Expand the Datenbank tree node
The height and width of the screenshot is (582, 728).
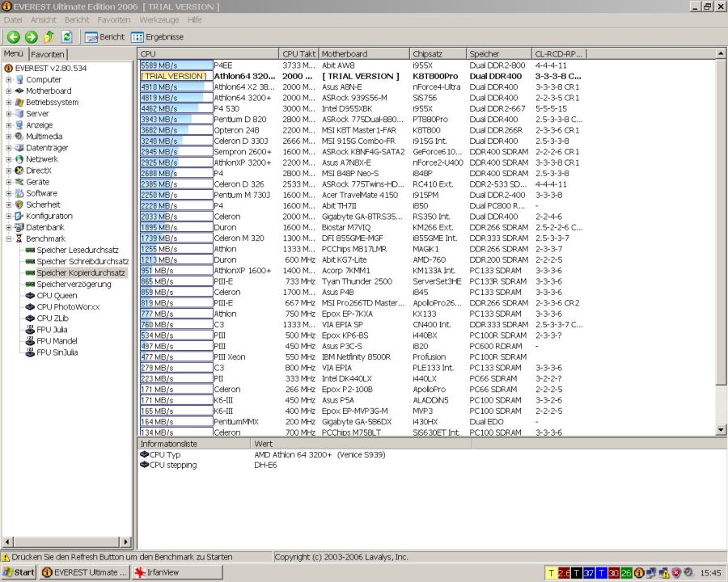click(x=8, y=227)
